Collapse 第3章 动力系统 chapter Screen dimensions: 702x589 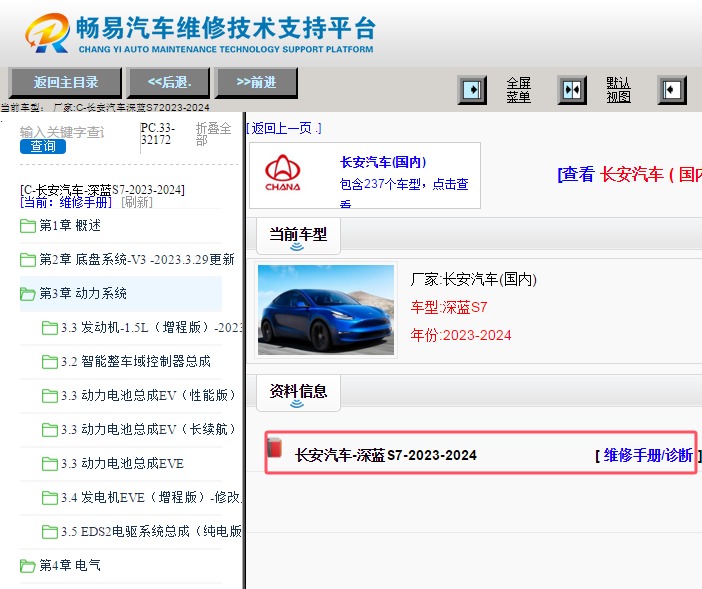coord(83,293)
